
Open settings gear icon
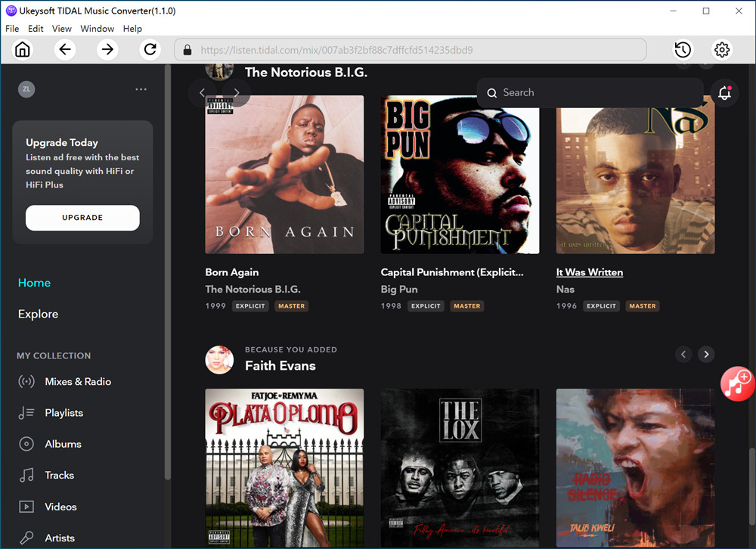tap(722, 50)
